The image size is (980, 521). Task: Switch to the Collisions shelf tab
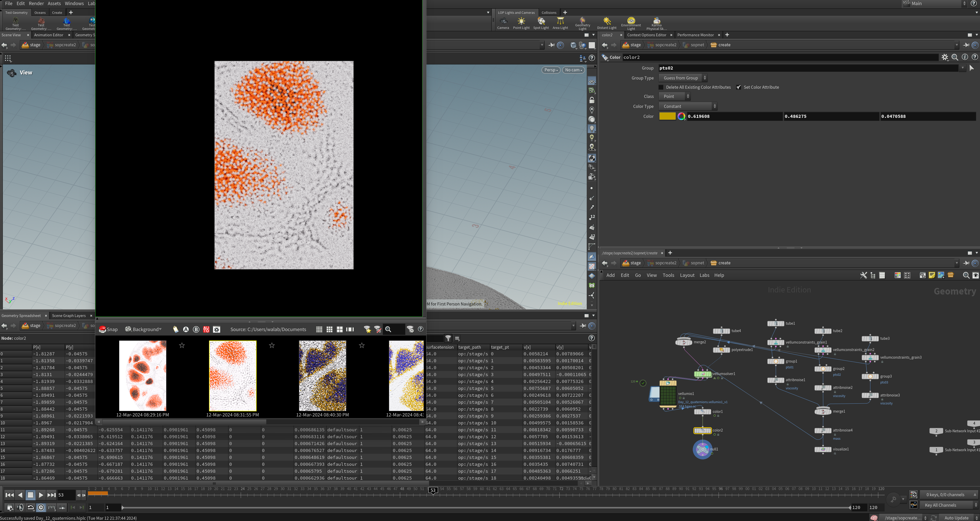549,13
